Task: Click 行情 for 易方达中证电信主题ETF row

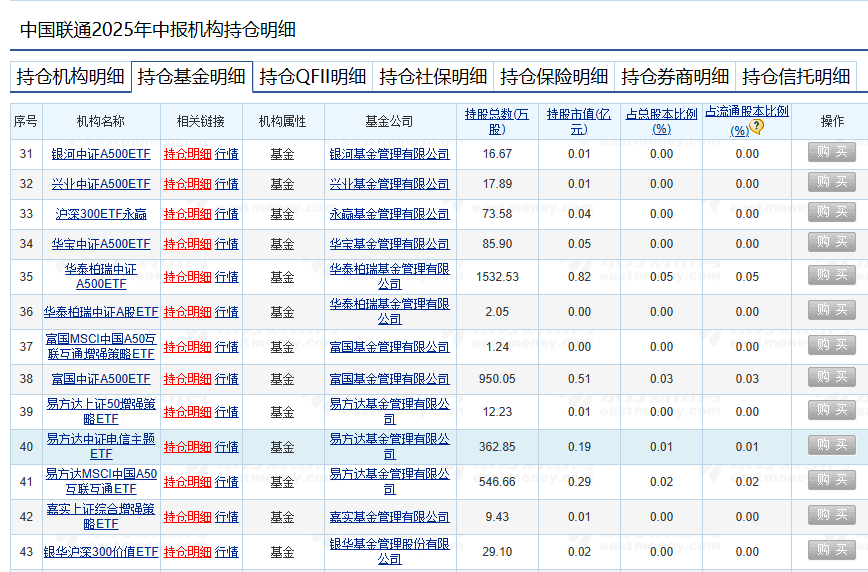Action: pyautogui.click(x=226, y=447)
